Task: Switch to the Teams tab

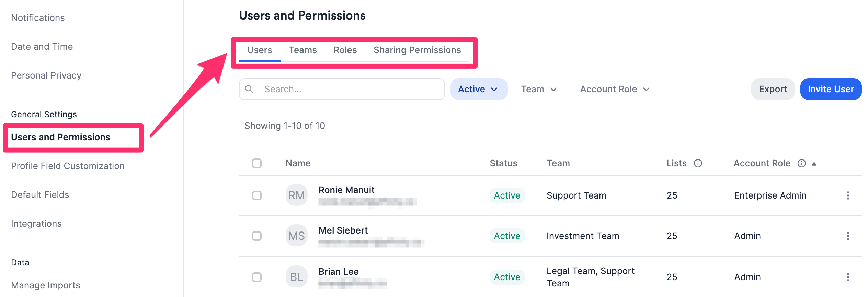Action: click(x=302, y=50)
